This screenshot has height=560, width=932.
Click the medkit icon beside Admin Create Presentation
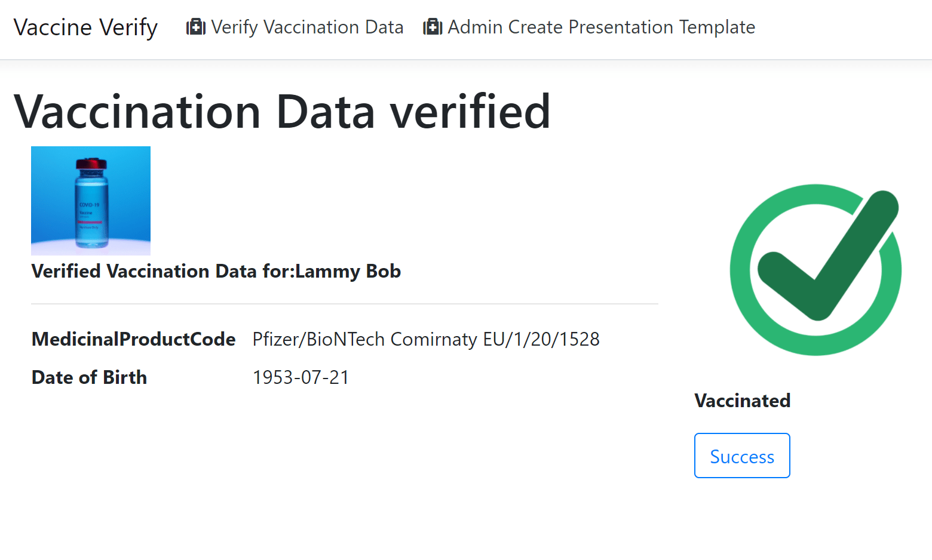coord(433,27)
